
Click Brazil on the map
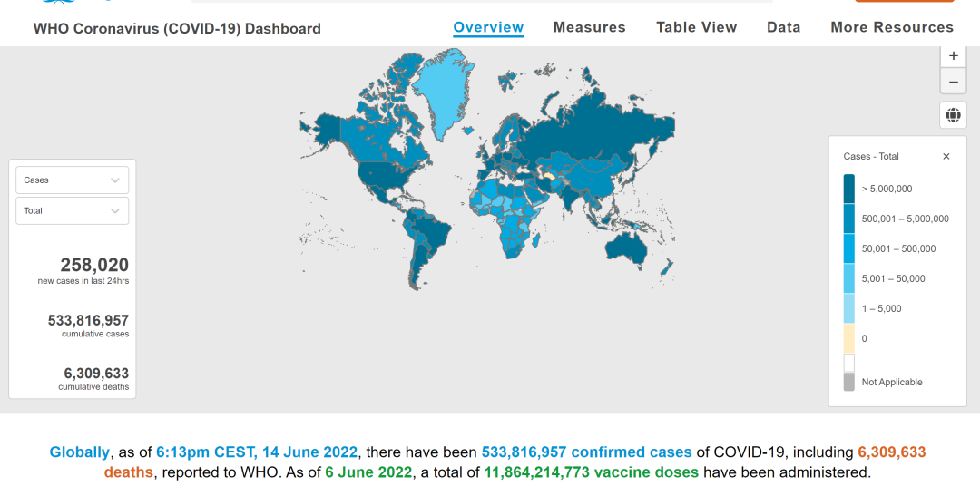point(435,231)
